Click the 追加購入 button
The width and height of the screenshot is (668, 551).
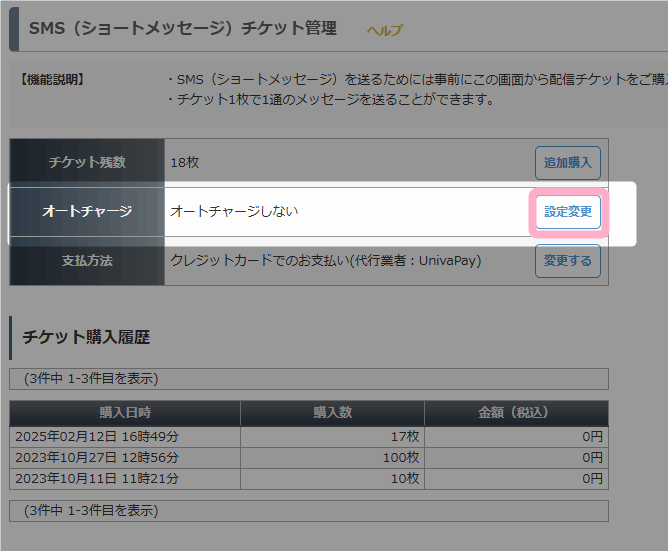pyautogui.click(x=568, y=163)
